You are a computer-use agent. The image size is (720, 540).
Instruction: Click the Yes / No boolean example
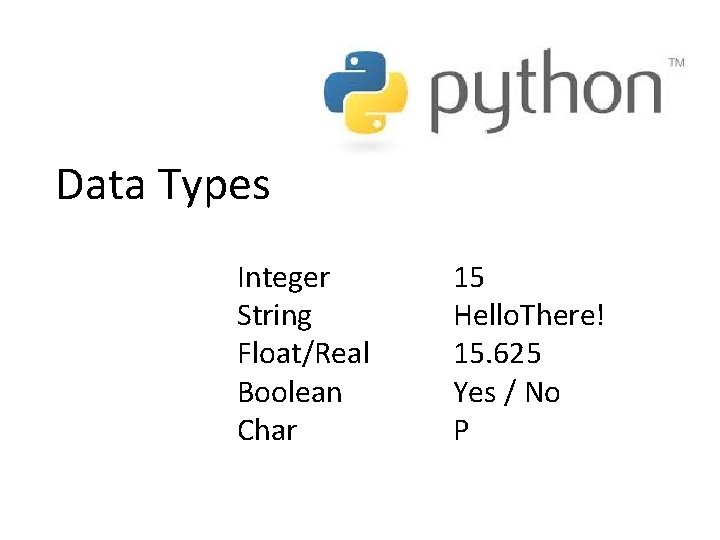point(506,392)
